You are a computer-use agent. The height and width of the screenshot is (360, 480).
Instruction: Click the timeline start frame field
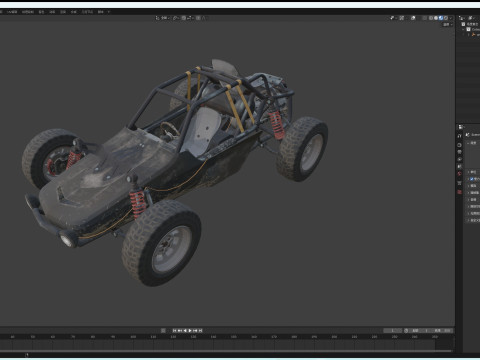coord(419,330)
